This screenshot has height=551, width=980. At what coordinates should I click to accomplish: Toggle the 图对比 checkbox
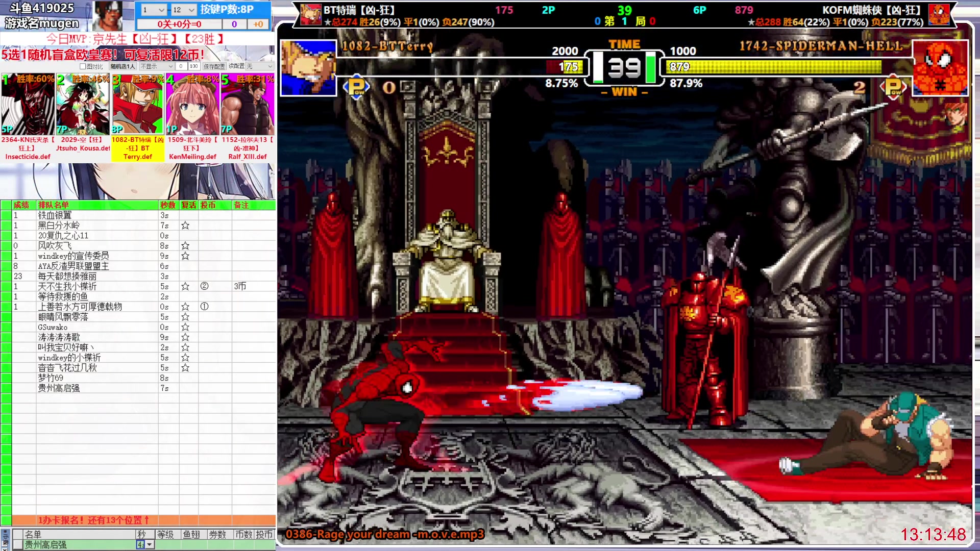tap(83, 66)
